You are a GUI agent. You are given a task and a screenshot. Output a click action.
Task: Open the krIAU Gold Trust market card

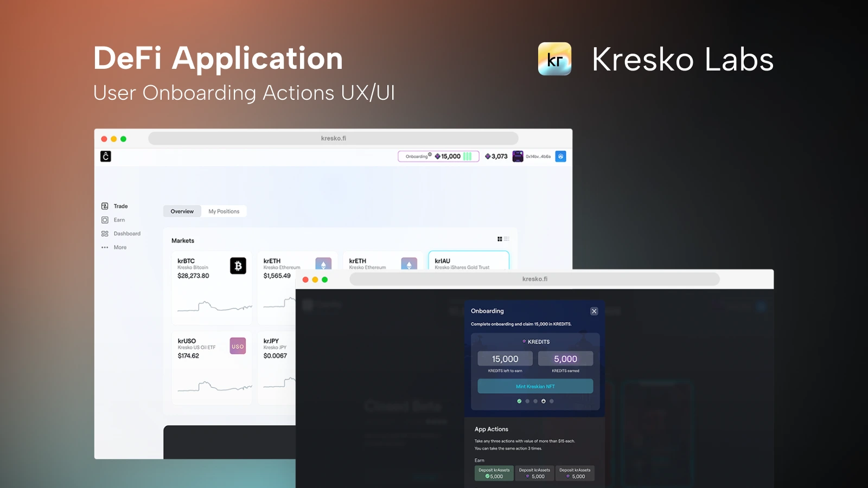tap(469, 261)
